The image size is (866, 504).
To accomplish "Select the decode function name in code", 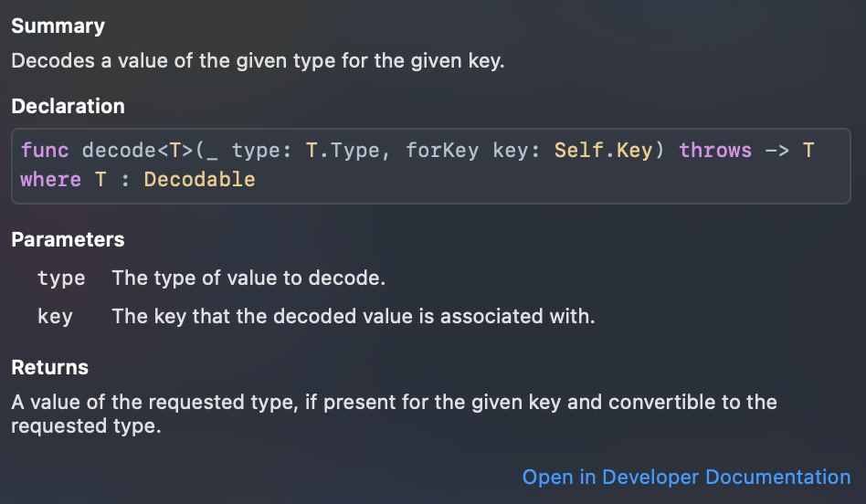I will click(118, 151).
